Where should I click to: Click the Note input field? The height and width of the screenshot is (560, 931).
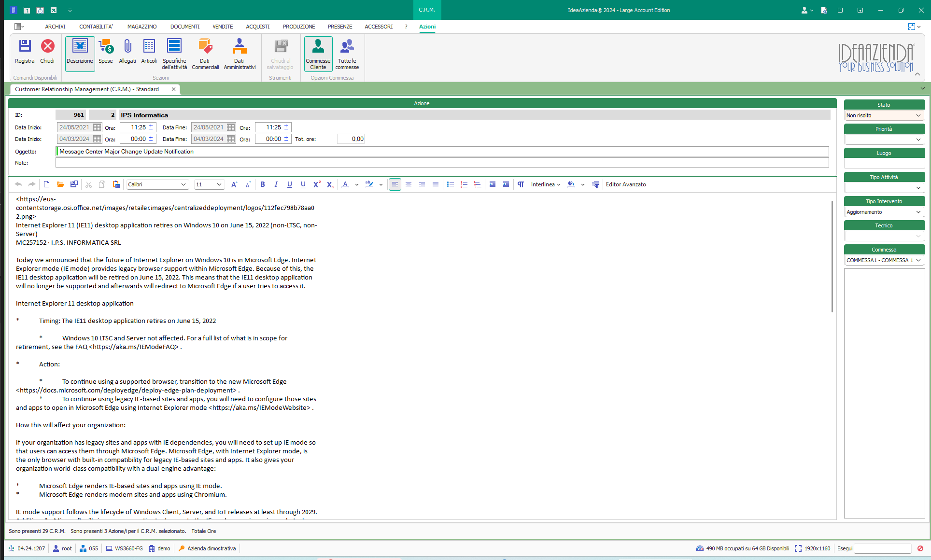tap(442, 163)
